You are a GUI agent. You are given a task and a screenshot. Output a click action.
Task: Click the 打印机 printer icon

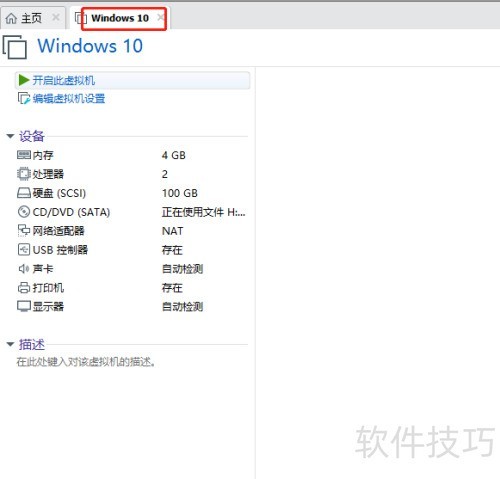tap(24, 288)
